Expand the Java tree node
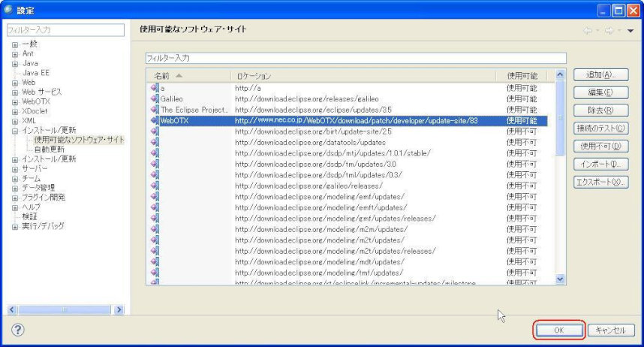Screen dimensions: 644x347 (x=14, y=64)
